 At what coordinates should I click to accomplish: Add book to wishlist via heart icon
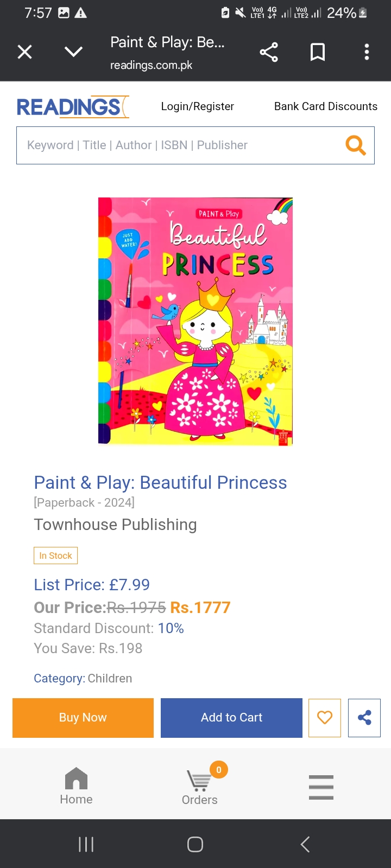coord(325,718)
